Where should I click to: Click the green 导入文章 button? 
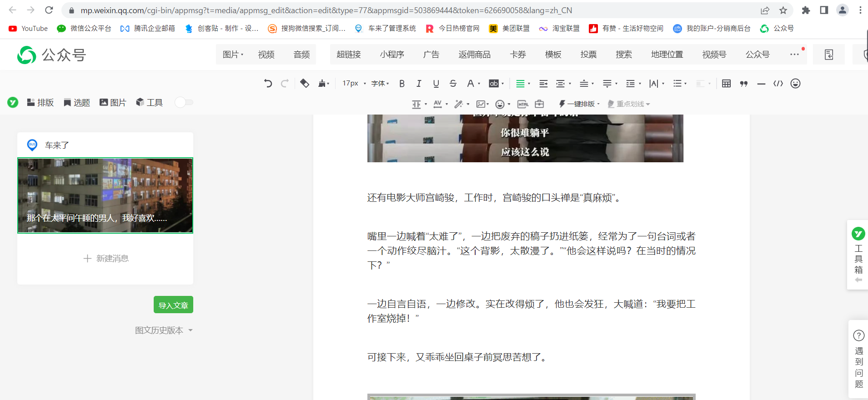(x=173, y=305)
